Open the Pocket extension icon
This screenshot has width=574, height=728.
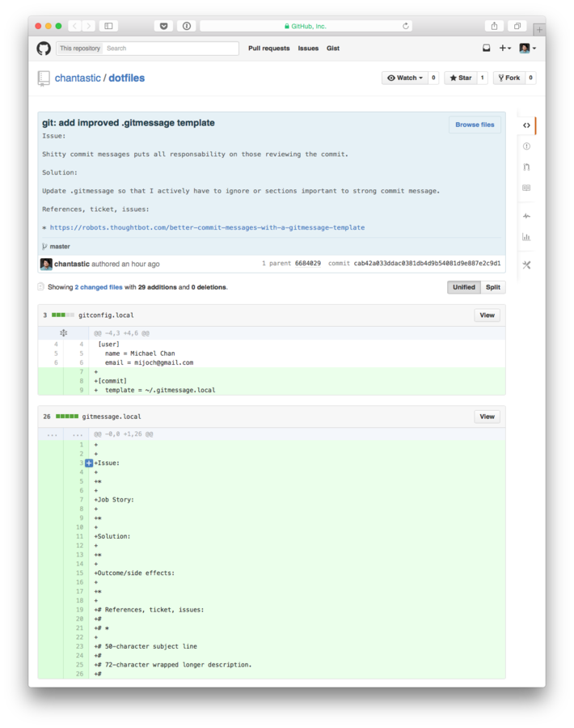point(164,26)
